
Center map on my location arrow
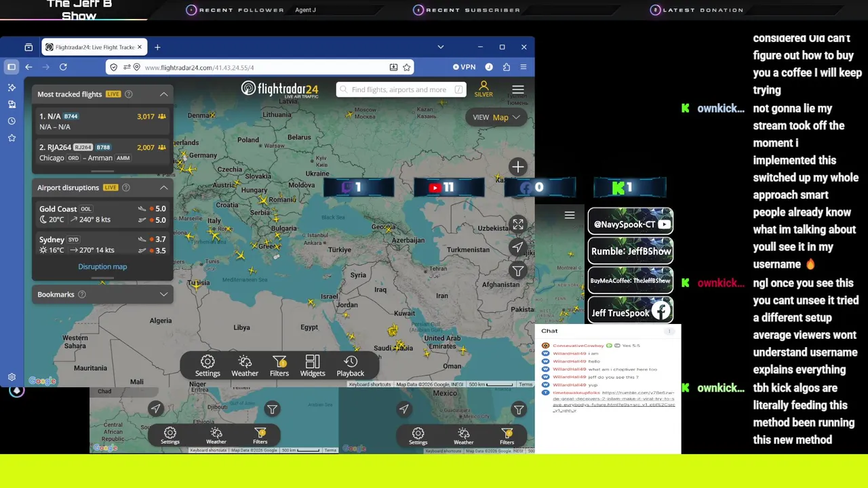click(518, 247)
